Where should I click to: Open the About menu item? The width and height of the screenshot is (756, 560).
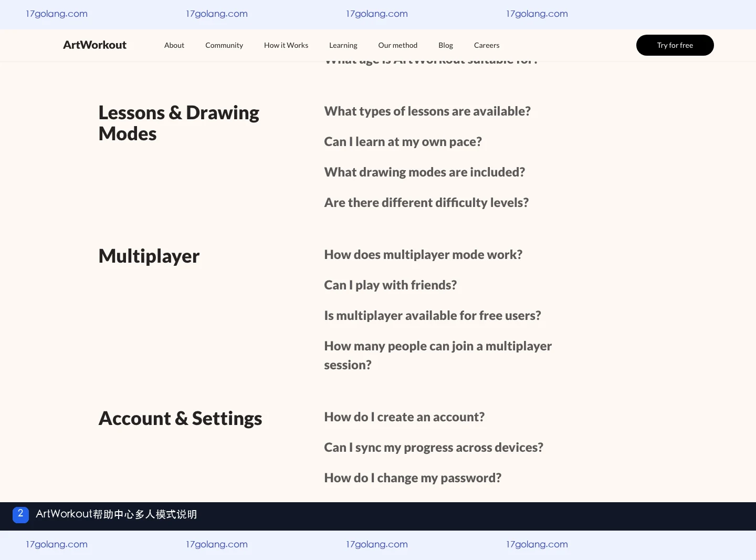(x=174, y=45)
